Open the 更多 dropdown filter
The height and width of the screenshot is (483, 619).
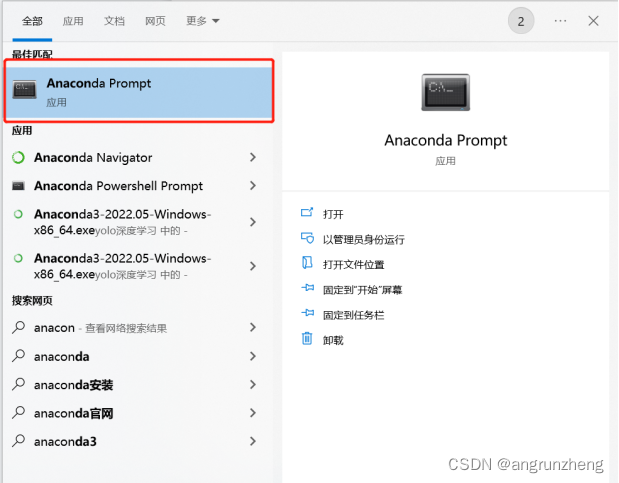(203, 21)
